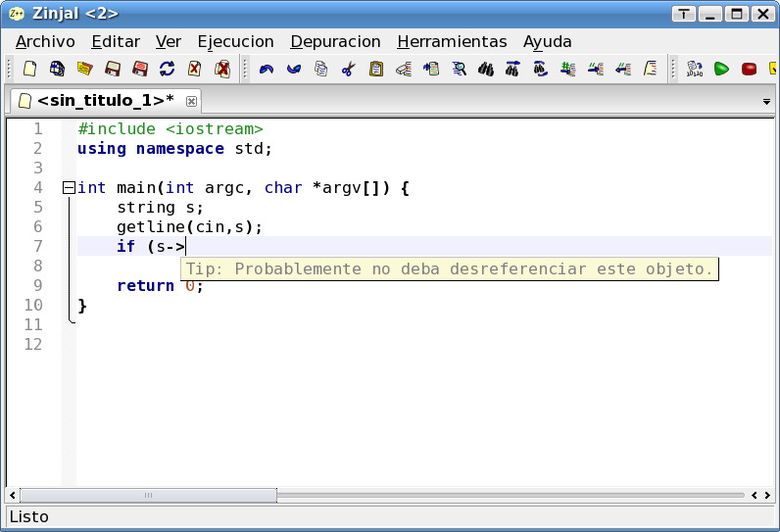Redo with the blue right-curved arrow
Image resolution: width=780 pixels, height=532 pixels.
coord(294,69)
